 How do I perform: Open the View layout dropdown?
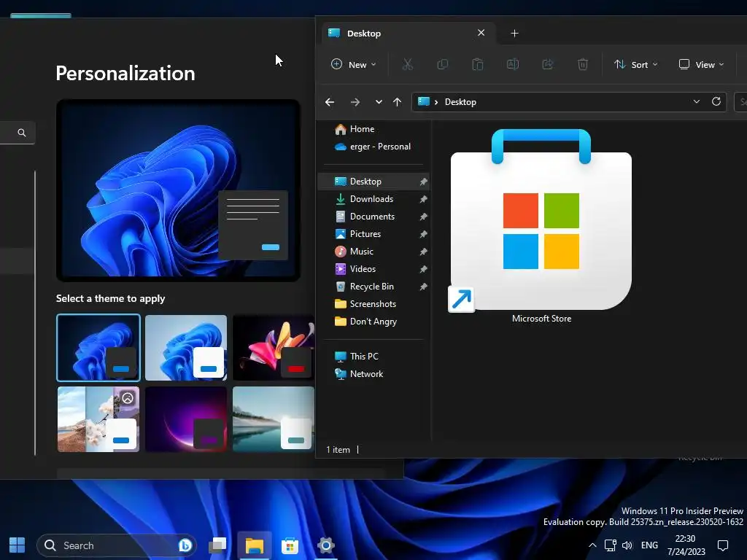701,64
